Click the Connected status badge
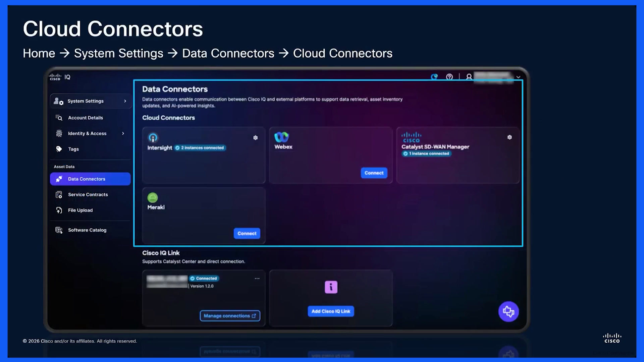644x362 pixels. point(204,279)
